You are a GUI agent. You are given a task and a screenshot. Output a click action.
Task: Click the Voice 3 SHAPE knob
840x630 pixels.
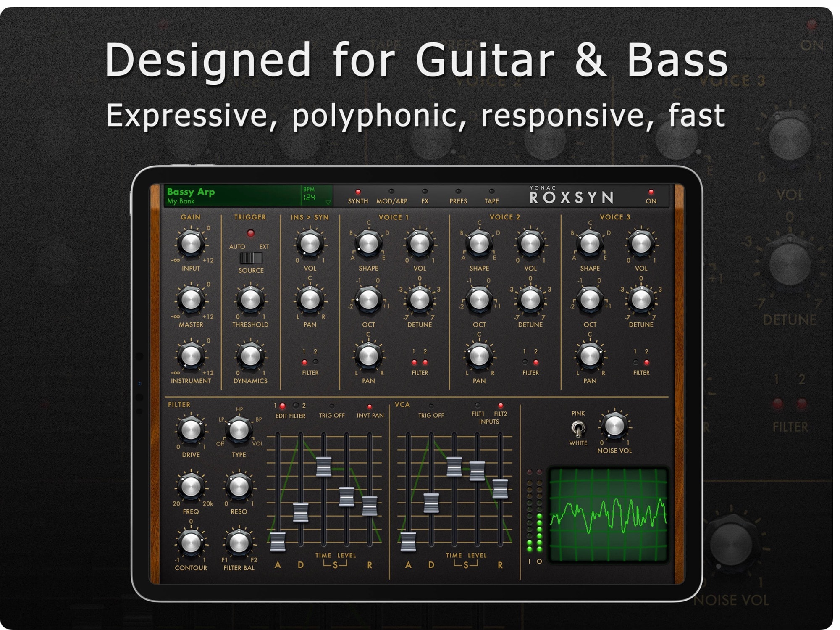pyautogui.click(x=590, y=243)
